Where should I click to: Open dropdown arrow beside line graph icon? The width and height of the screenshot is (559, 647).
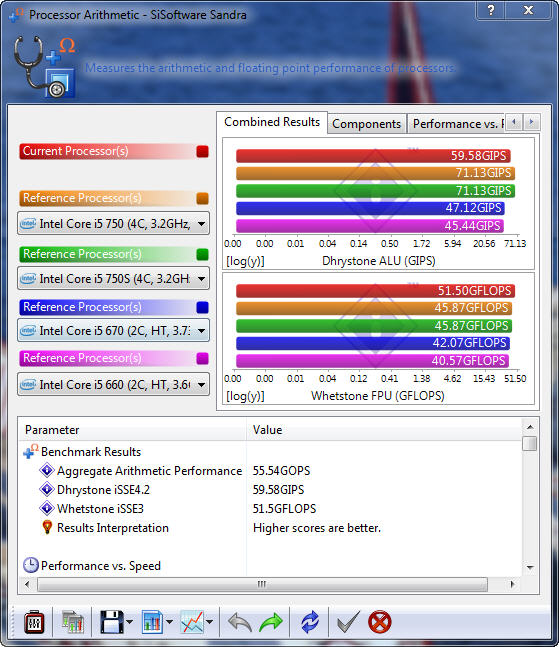(x=210, y=622)
